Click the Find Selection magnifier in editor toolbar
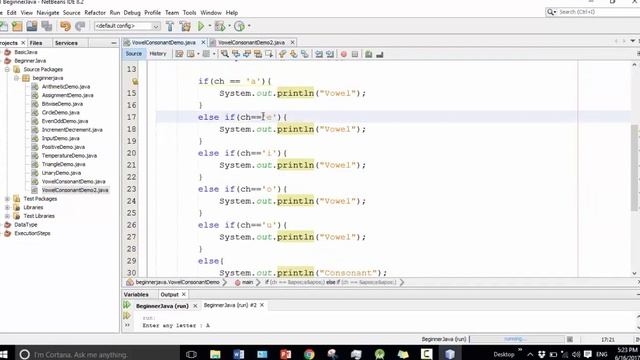Screen dimensions: 640x360 coord(224,54)
